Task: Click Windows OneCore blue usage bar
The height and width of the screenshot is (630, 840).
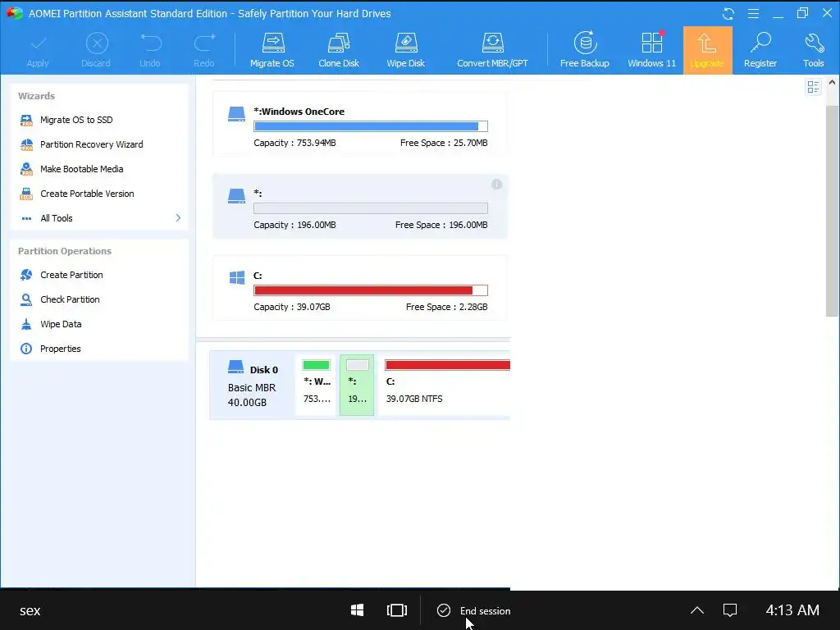Action: 371,126
